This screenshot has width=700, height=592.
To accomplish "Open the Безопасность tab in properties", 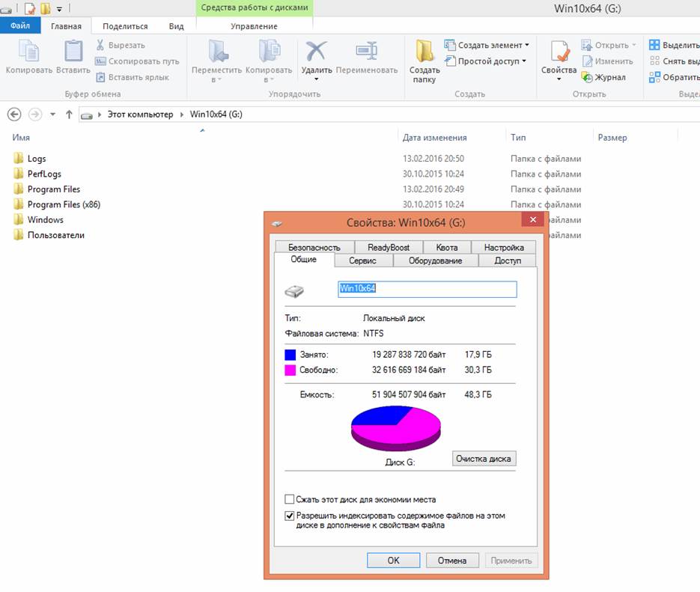I will [x=314, y=247].
